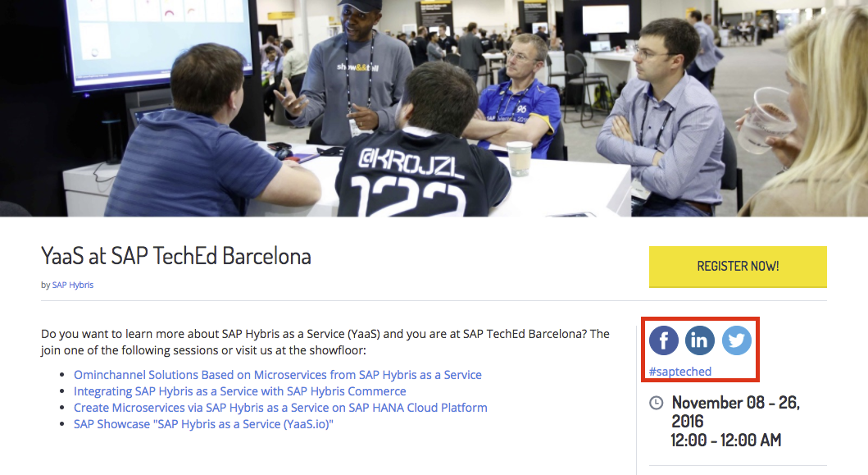Viewport: 868px width, 475px height.
Task: Click the word 'by' before SAP Hybris
Action: coord(45,285)
